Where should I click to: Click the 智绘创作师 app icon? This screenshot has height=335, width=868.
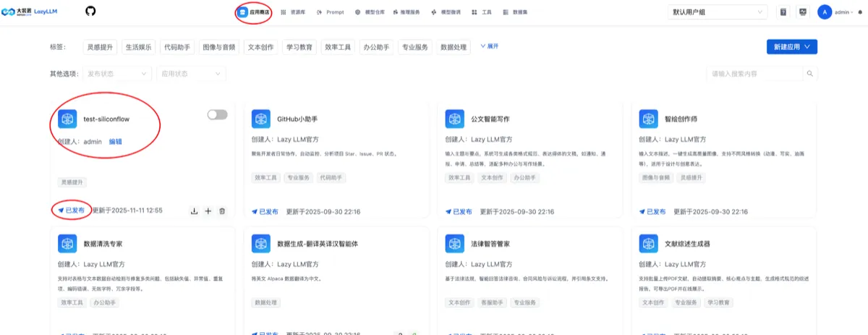(x=649, y=119)
